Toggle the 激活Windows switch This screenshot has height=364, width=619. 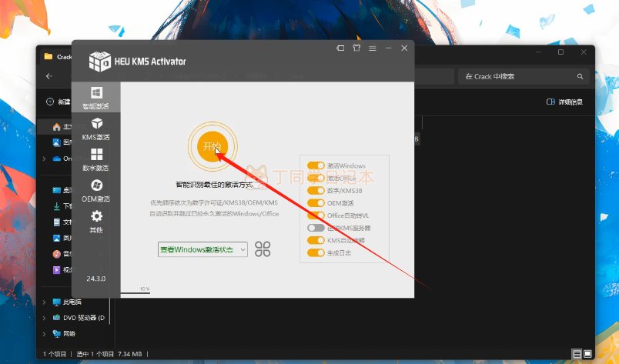pyautogui.click(x=316, y=165)
